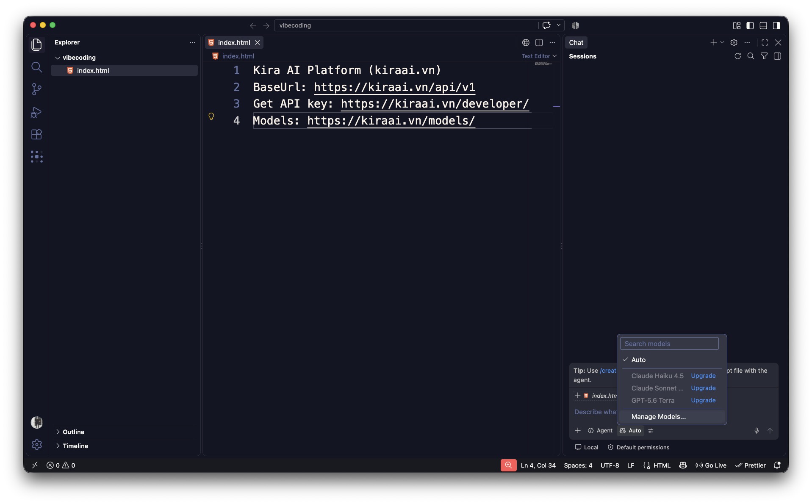Select the Chat panel tab

(576, 42)
